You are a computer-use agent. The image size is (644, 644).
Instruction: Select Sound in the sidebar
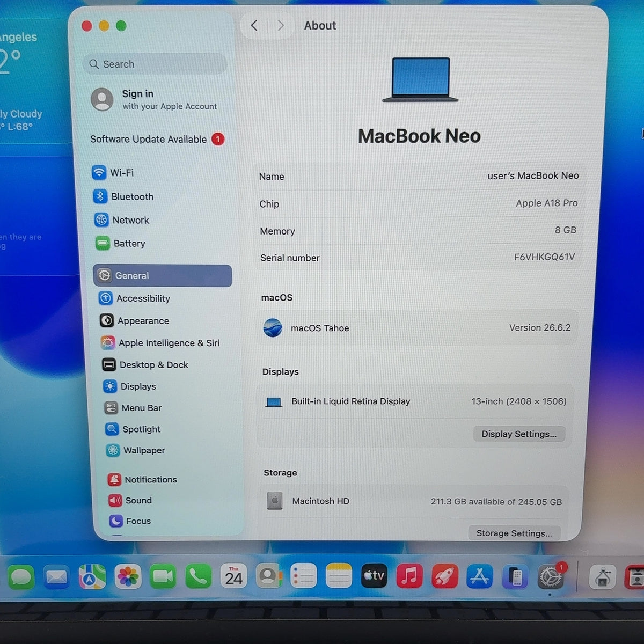point(130,500)
